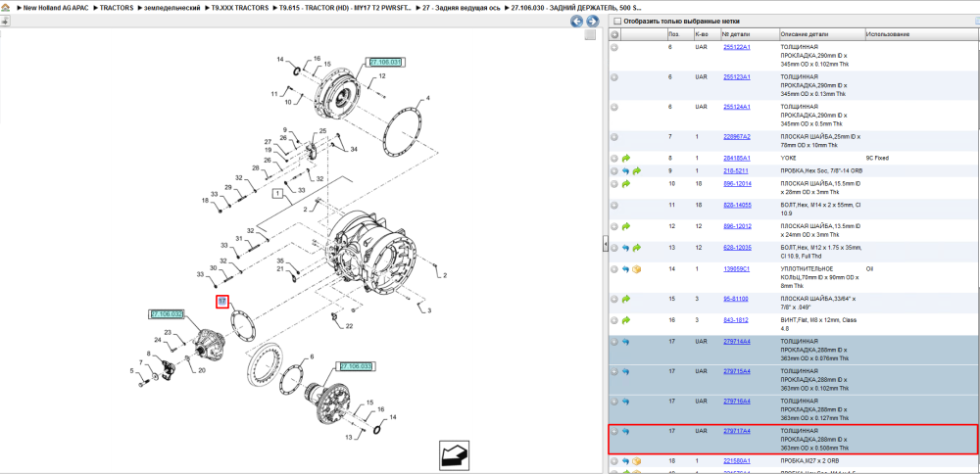Sort by 'К-во' column header

(701, 34)
